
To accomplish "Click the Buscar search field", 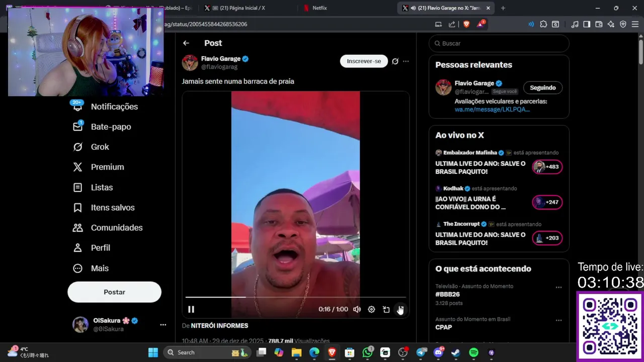I will [499, 43].
